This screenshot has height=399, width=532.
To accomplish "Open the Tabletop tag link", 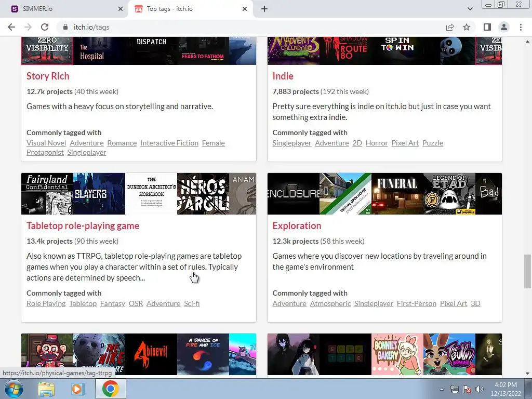I will [x=83, y=303].
